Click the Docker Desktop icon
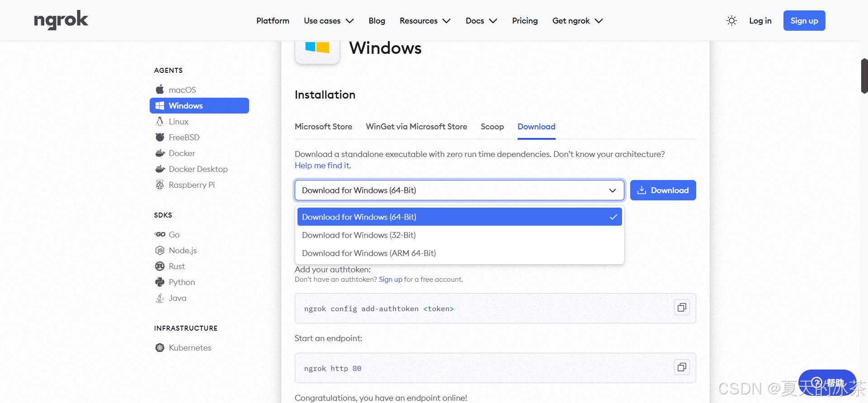 point(160,169)
